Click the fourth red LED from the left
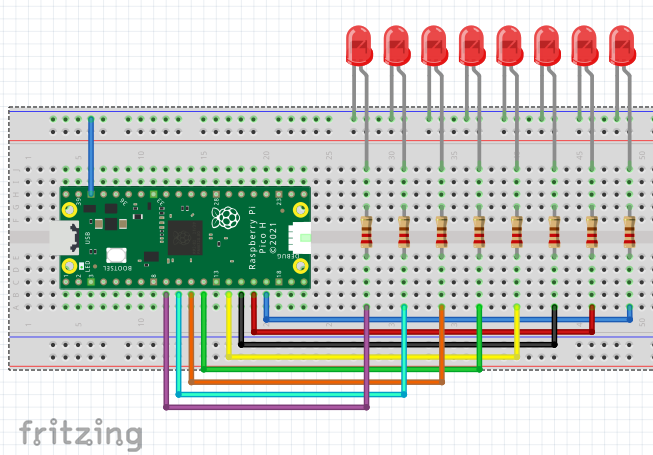Screen dimensions: 653x455 click(472, 46)
